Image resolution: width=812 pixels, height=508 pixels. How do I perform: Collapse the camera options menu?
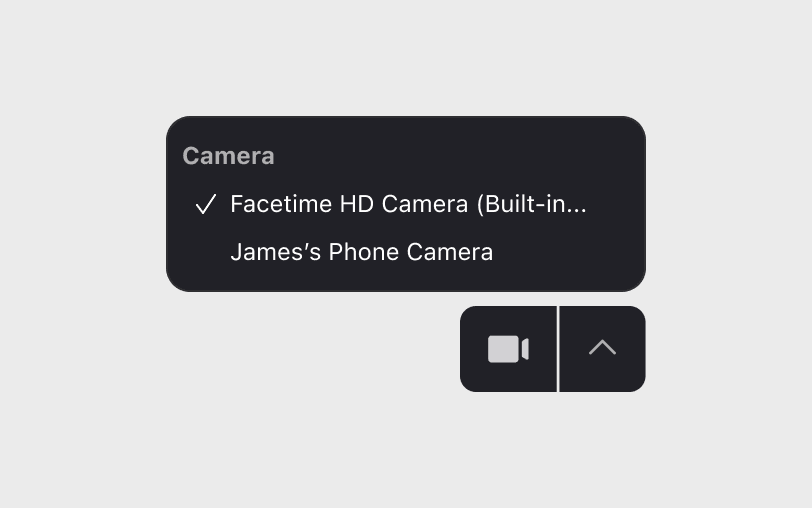pyautogui.click(x=602, y=349)
